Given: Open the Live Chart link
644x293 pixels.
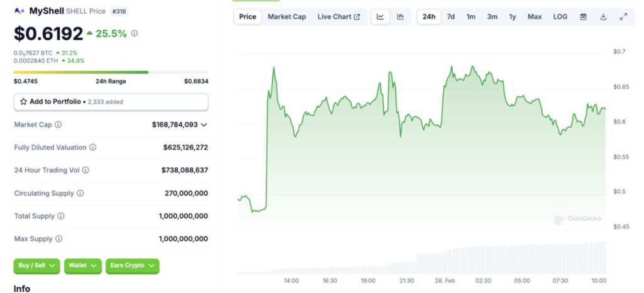Looking at the screenshot, I should [x=338, y=17].
